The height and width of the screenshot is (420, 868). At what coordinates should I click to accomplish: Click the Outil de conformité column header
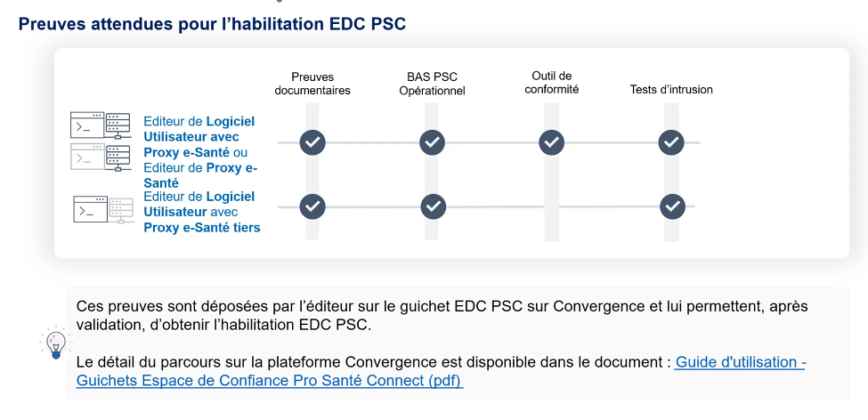552,83
